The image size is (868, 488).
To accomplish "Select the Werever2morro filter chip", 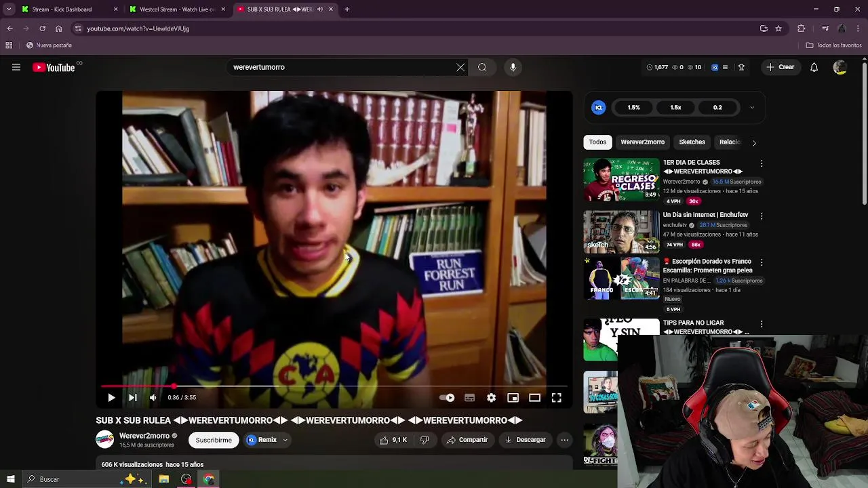I will tap(642, 142).
